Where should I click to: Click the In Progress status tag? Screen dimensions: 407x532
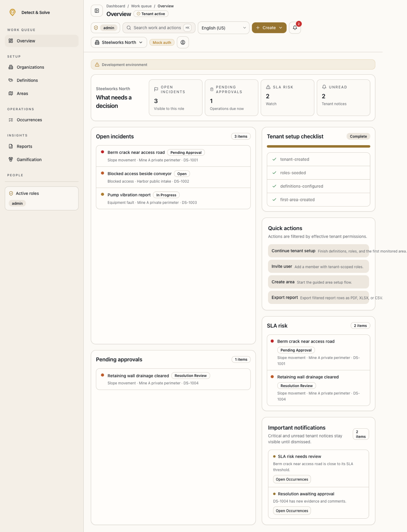pyautogui.click(x=166, y=195)
